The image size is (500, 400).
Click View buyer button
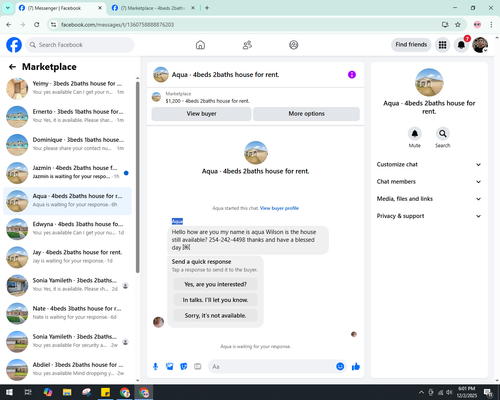(x=201, y=114)
